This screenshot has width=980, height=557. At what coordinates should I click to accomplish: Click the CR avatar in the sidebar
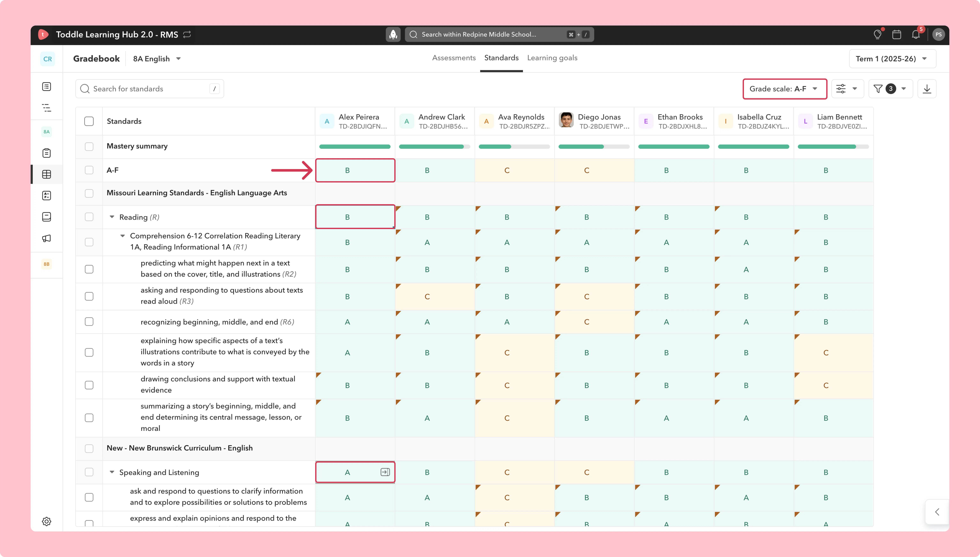click(x=47, y=59)
